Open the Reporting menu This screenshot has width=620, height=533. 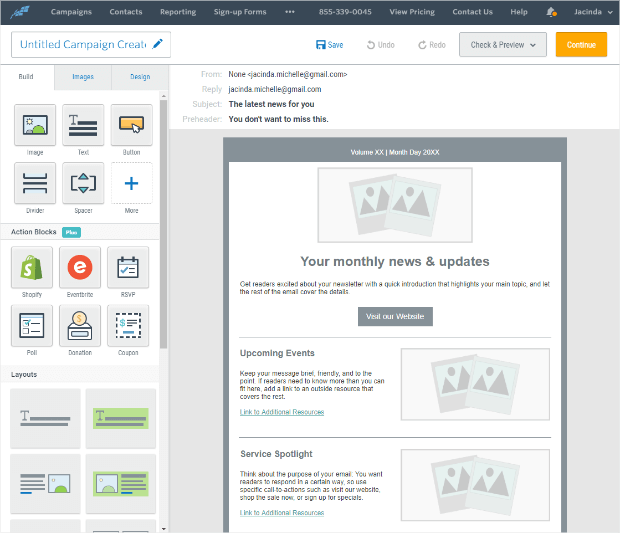pyautogui.click(x=178, y=12)
